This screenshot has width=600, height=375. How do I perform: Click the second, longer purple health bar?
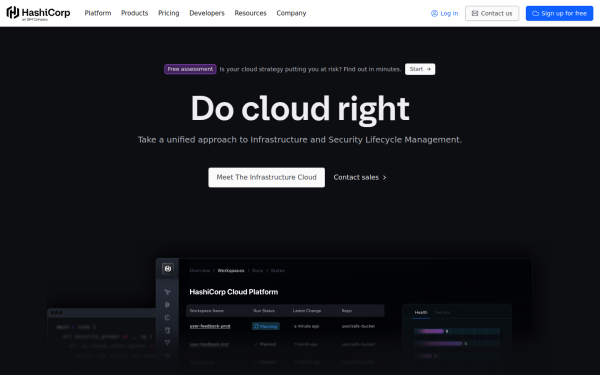[439, 344]
